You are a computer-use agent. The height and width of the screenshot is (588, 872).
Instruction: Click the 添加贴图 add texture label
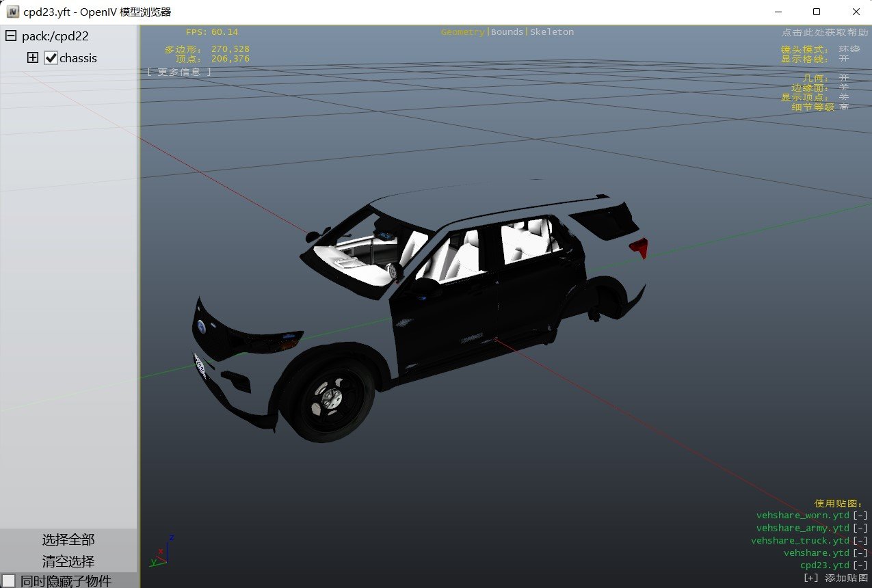click(x=847, y=578)
